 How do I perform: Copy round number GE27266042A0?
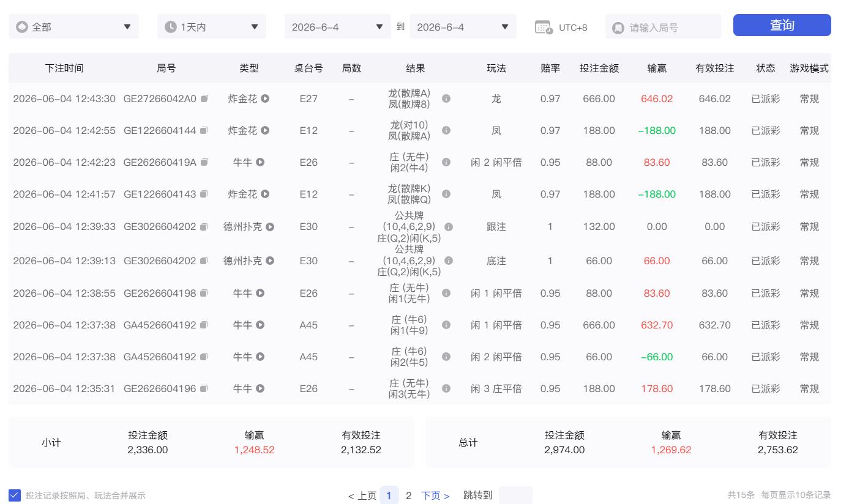204,98
